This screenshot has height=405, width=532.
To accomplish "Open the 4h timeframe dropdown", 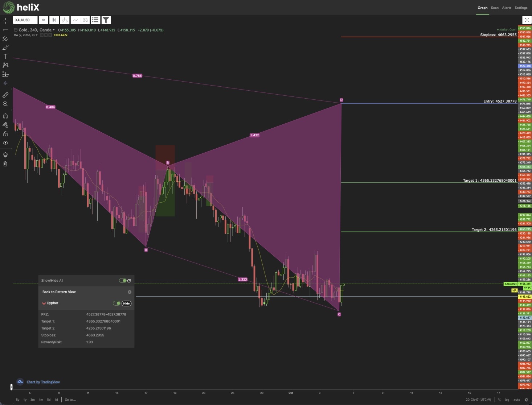I will coord(44,20).
